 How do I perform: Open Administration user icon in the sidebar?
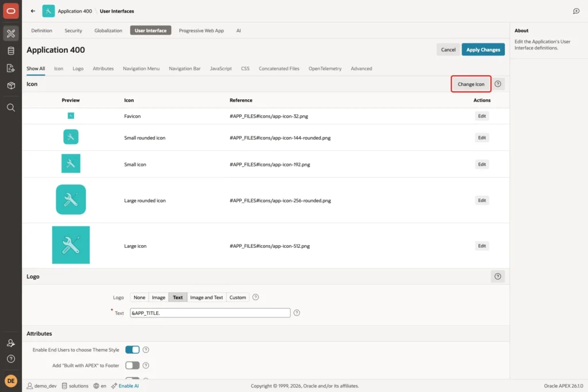pos(11,343)
